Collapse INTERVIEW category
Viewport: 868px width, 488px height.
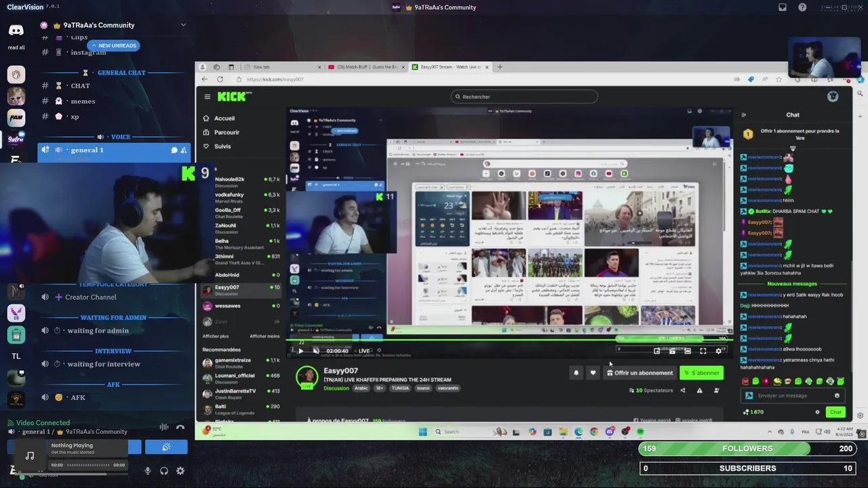click(x=113, y=351)
